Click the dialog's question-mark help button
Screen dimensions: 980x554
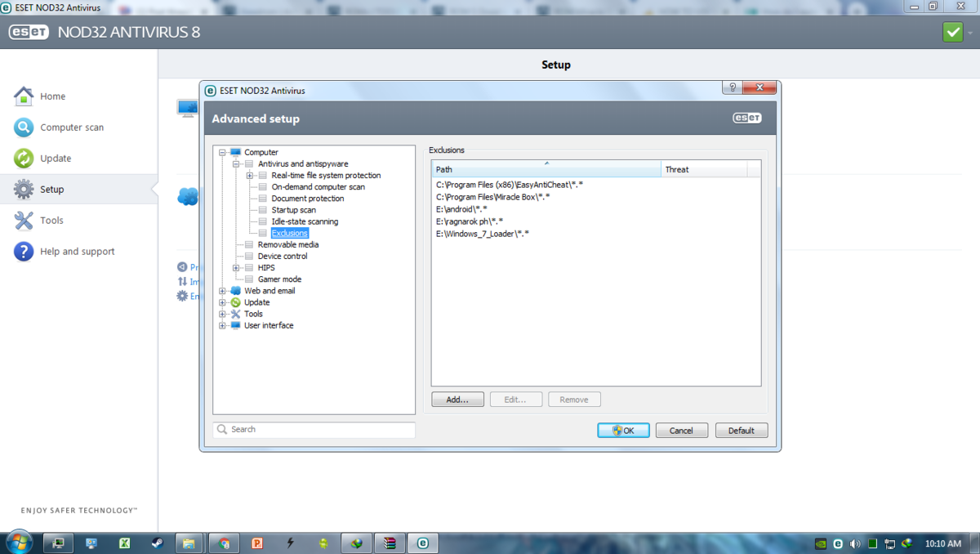click(x=732, y=88)
